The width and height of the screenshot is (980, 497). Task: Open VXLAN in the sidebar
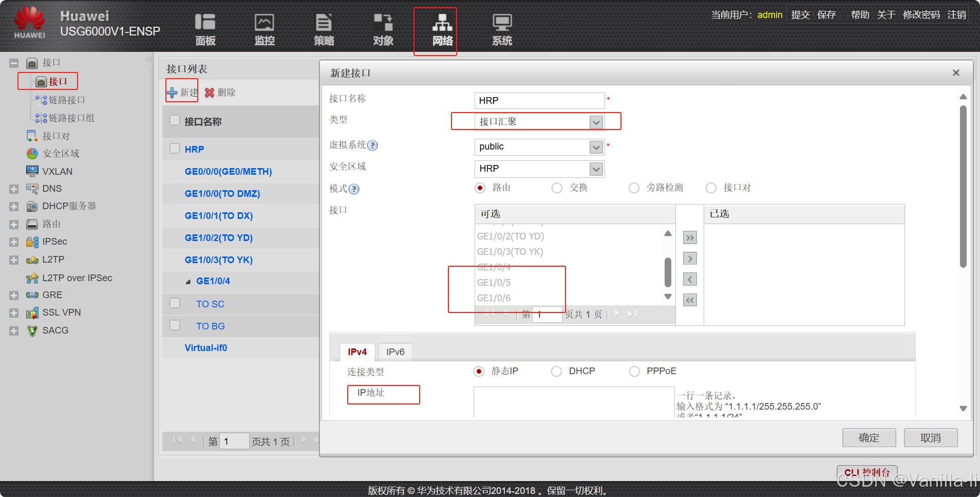[57, 171]
